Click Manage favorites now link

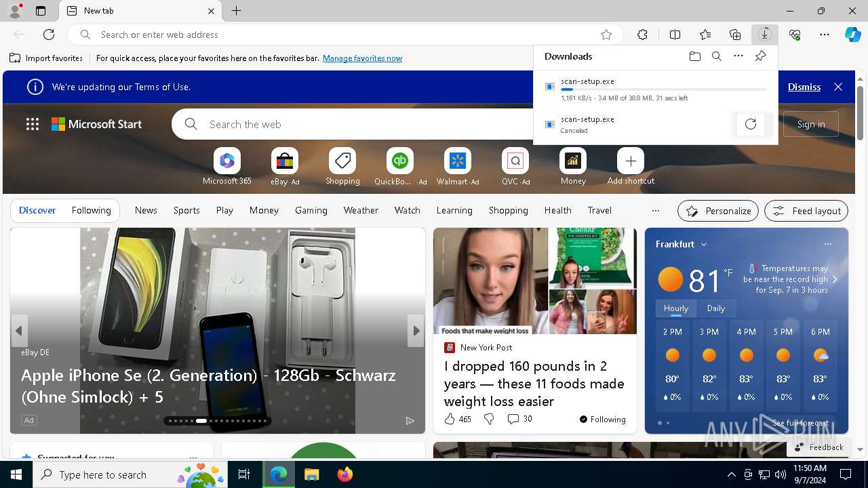pos(362,58)
